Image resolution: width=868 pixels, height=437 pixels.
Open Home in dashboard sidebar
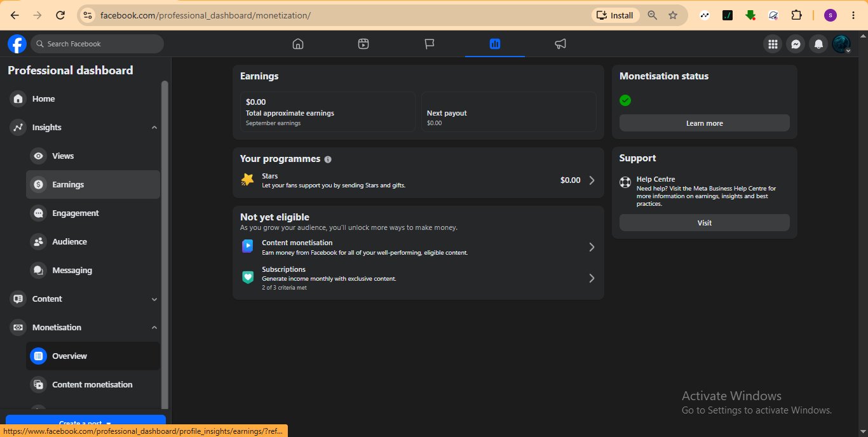click(x=83, y=99)
